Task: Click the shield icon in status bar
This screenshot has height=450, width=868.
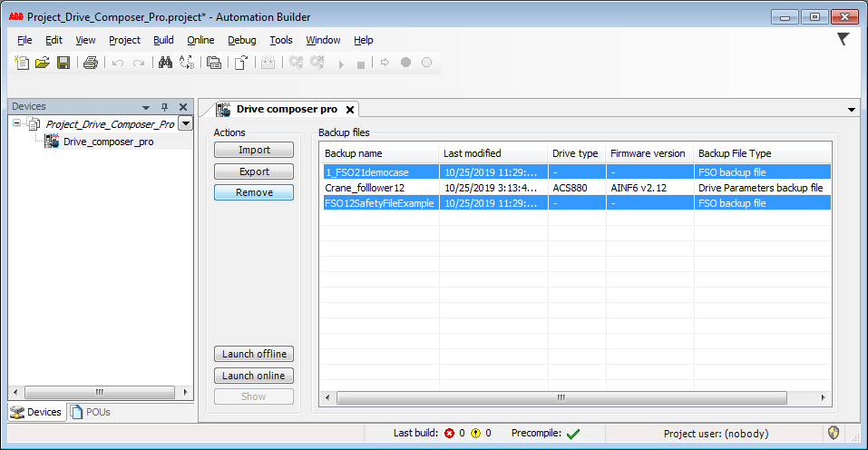Action: (834, 433)
